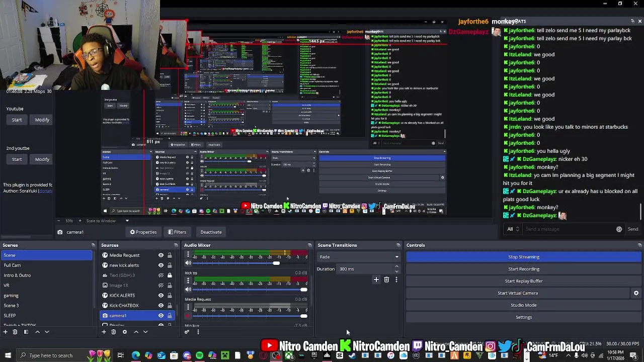Open chat settings gear icon
The width and height of the screenshot is (644, 362).
point(619,229)
